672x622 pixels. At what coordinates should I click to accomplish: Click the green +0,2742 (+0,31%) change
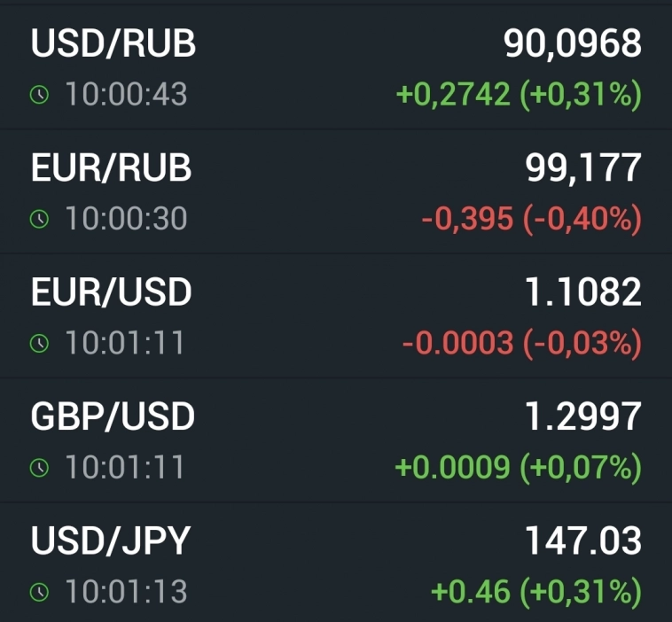[x=519, y=95]
